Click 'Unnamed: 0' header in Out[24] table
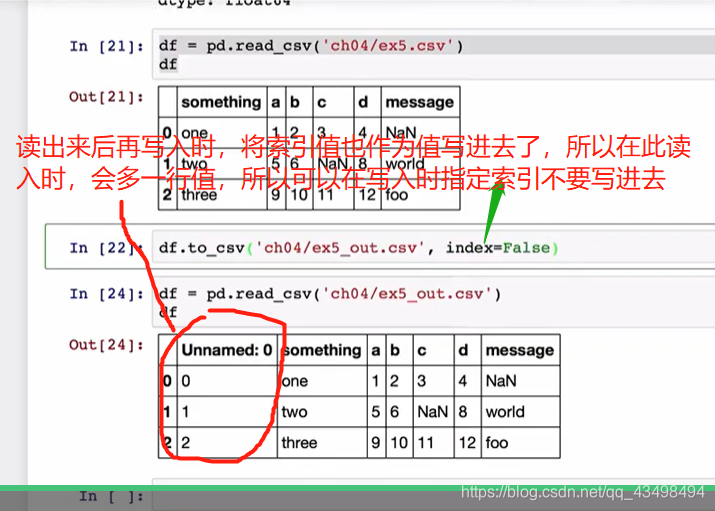This screenshot has width=715, height=511. [x=227, y=350]
